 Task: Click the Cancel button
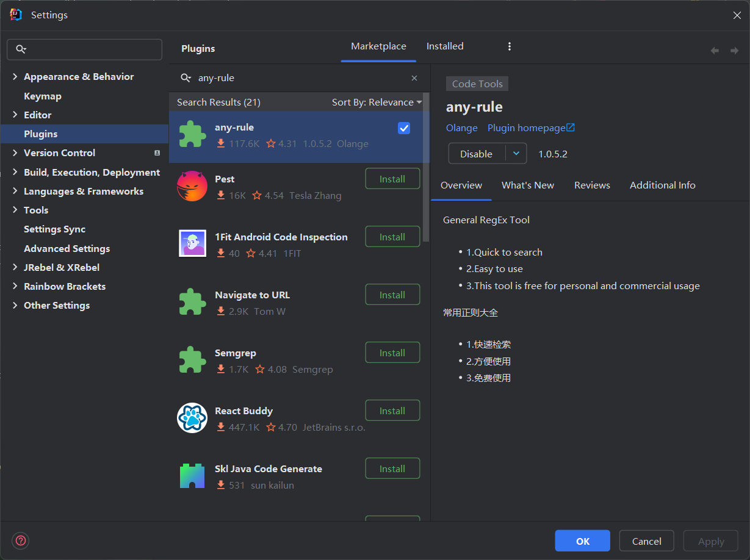point(647,541)
